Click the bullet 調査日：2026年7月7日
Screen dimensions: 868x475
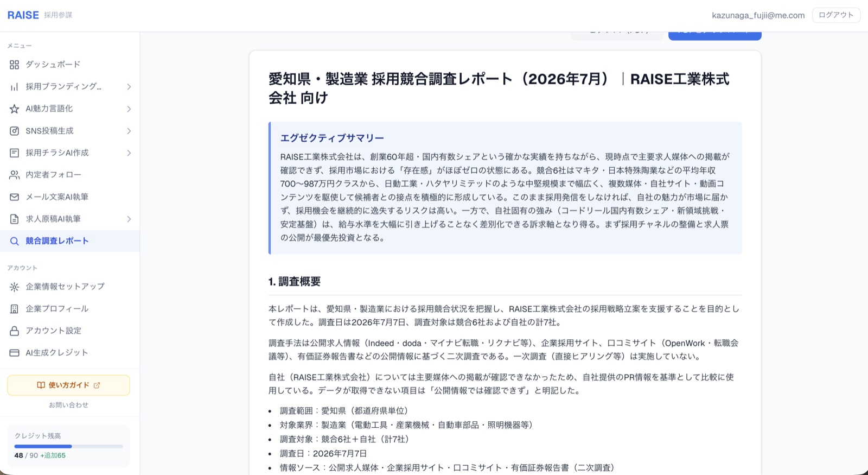(323, 453)
